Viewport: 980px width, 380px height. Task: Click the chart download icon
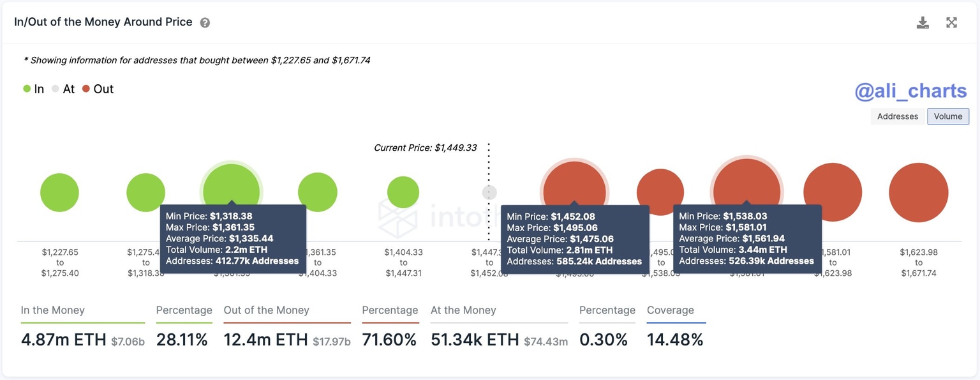click(923, 21)
